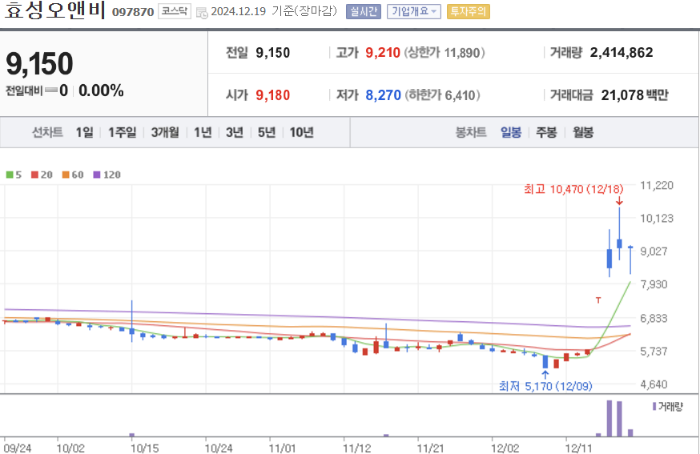Click the orange 60-day moving average legend
700x454 pixels.
[73, 175]
